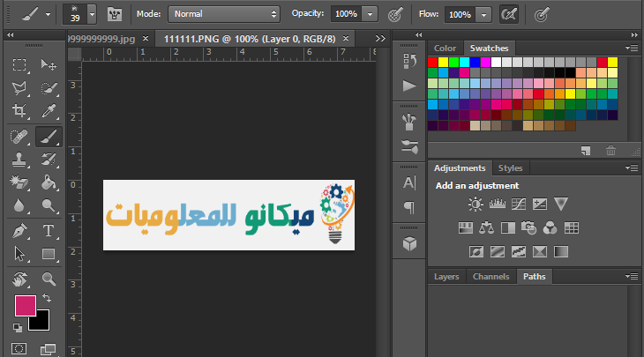The width and height of the screenshot is (644, 357).
Task: Swap foreground and background colors
Action: pyautogui.click(x=47, y=298)
